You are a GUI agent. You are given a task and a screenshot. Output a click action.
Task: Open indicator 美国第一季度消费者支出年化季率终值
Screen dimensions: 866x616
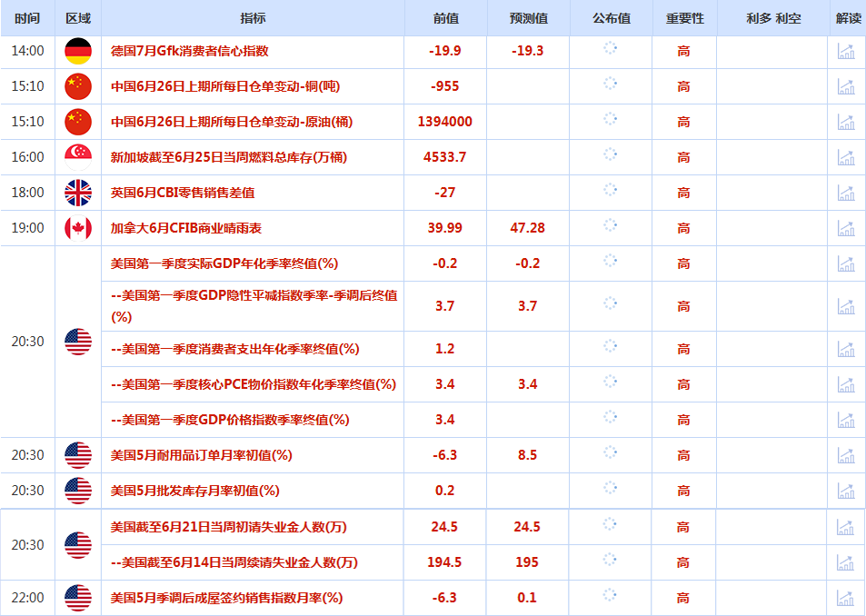coord(234,349)
